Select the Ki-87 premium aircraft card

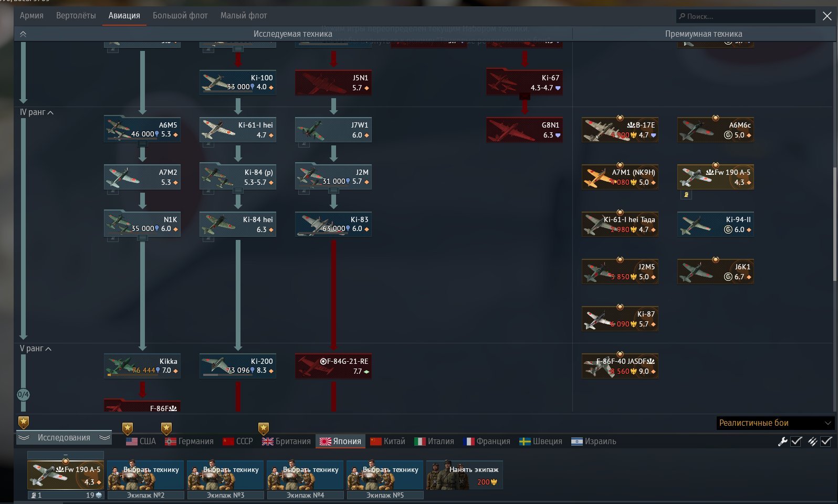coord(620,319)
